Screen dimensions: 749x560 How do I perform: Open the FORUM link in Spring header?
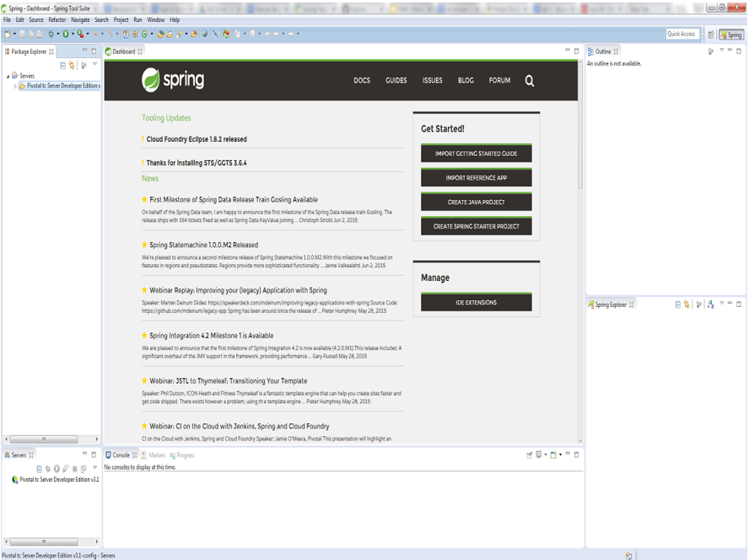(x=499, y=80)
